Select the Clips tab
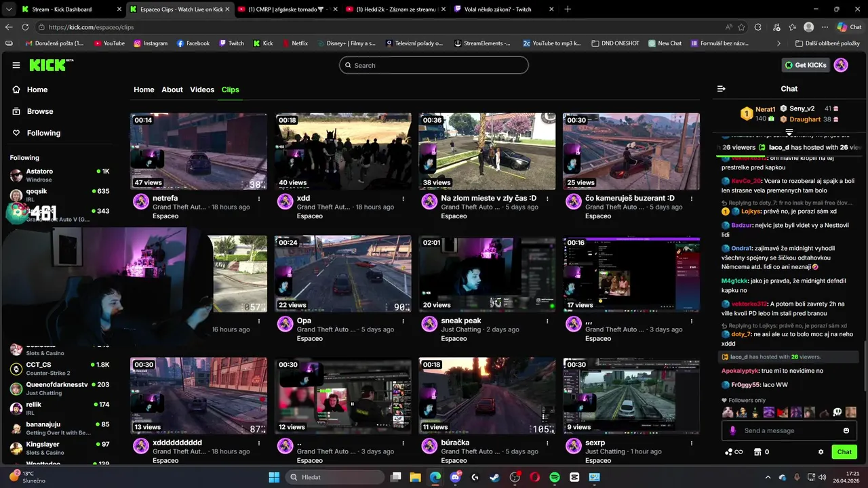The height and width of the screenshot is (488, 868). 231,89
